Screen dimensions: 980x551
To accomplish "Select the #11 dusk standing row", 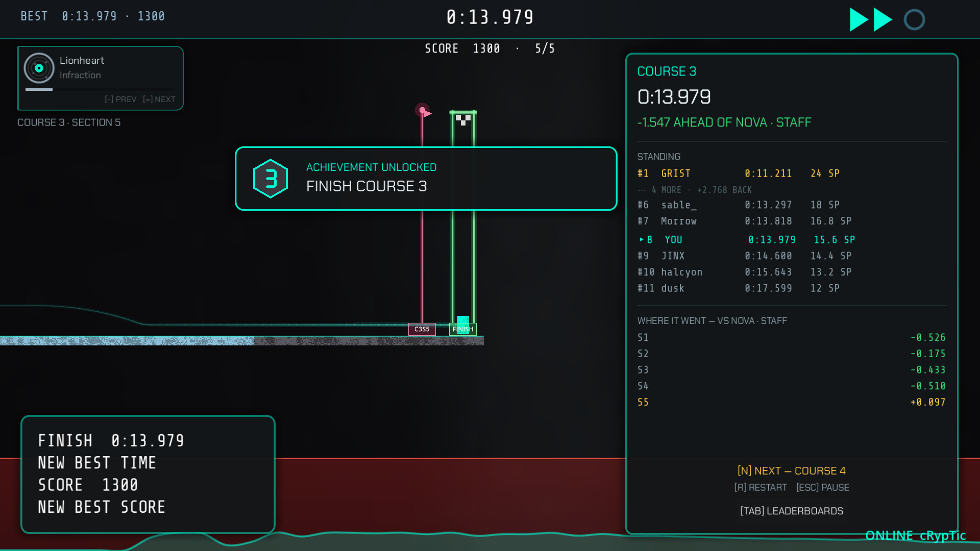I will (x=792, y=288).
